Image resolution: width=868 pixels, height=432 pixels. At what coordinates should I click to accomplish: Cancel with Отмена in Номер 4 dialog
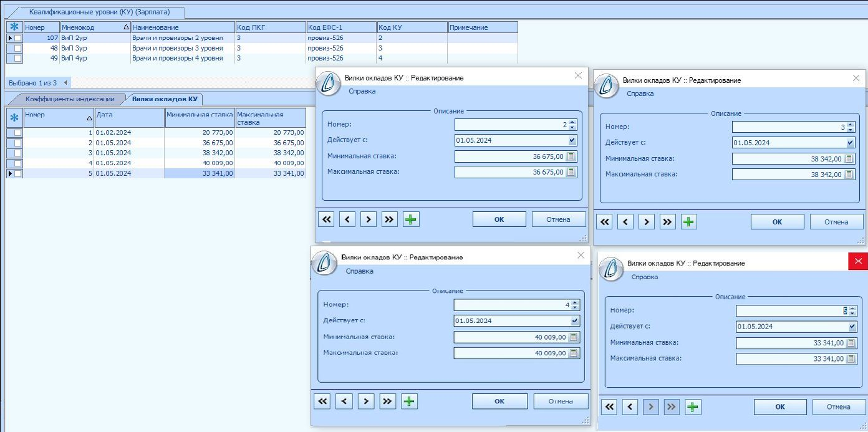point(561,401)
